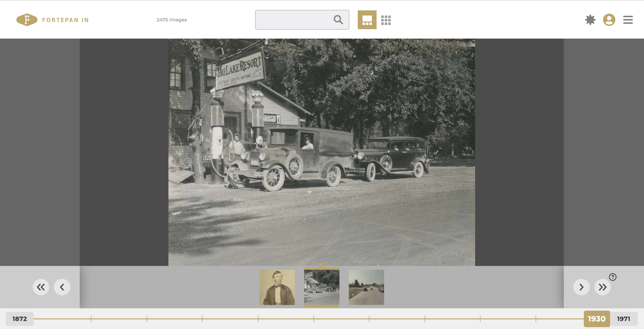Go to previous photo
The height and width of the screenshot is (329, 644).
[x=62, y=287]
